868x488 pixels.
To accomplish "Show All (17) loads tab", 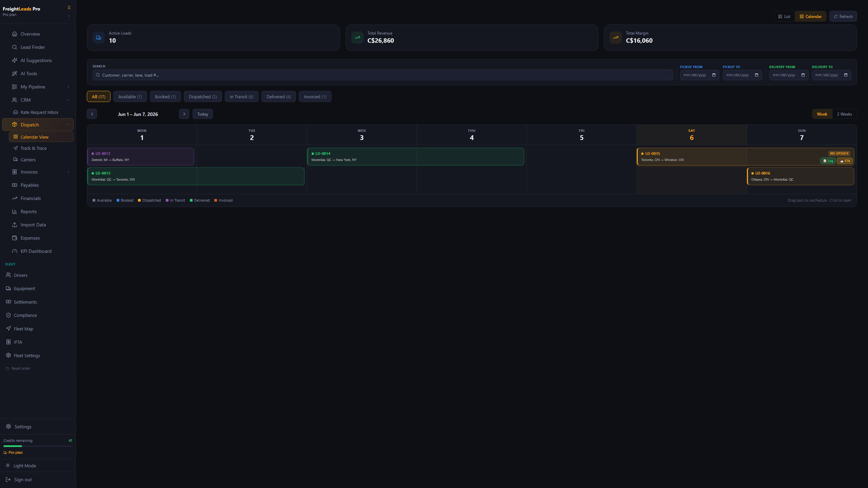I will 99,97.
